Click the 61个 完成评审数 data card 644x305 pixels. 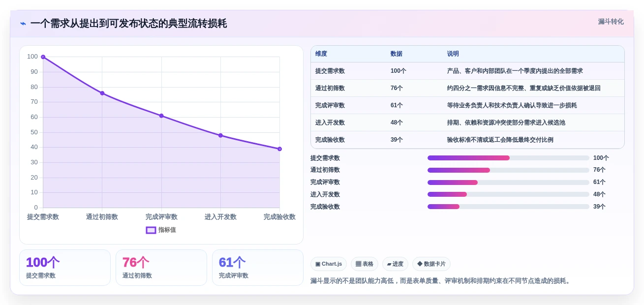tap(258, 268)
